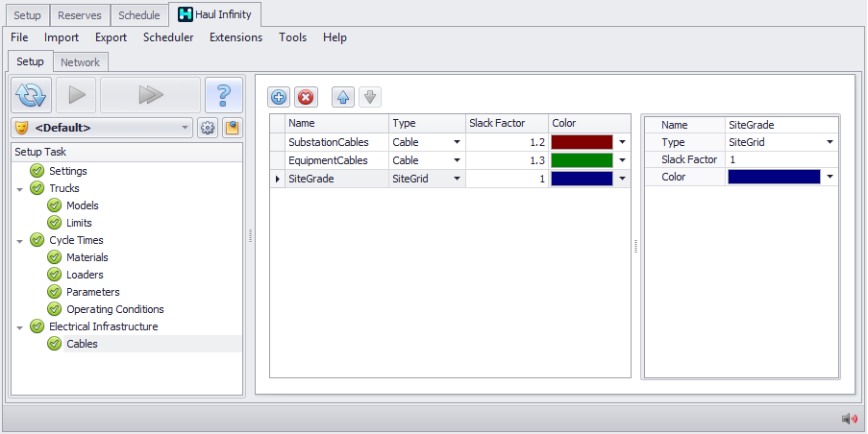Open Type dropdown for SubstationCables row
The width and height of the screenshot is (868, 434).
tap(457, 142)
